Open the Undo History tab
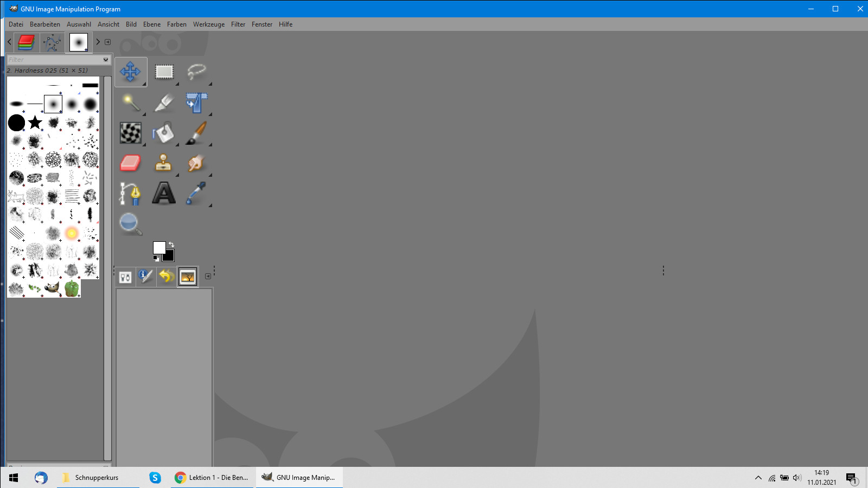The image size is (868, 488). coord(166,277)
